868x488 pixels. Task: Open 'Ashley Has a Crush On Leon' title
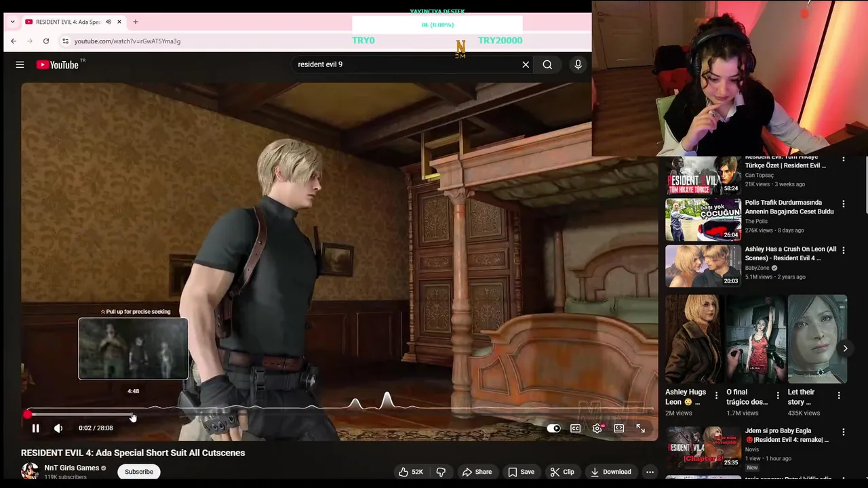point(791,253)
